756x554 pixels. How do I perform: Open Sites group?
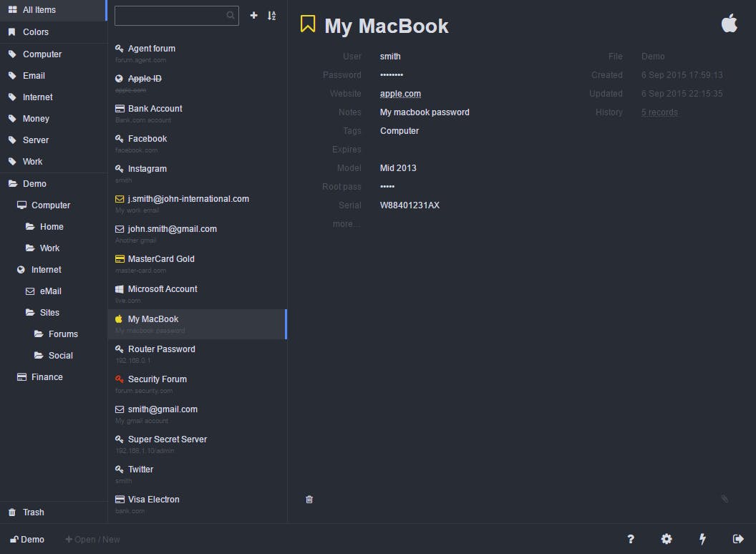coord(54,313)
